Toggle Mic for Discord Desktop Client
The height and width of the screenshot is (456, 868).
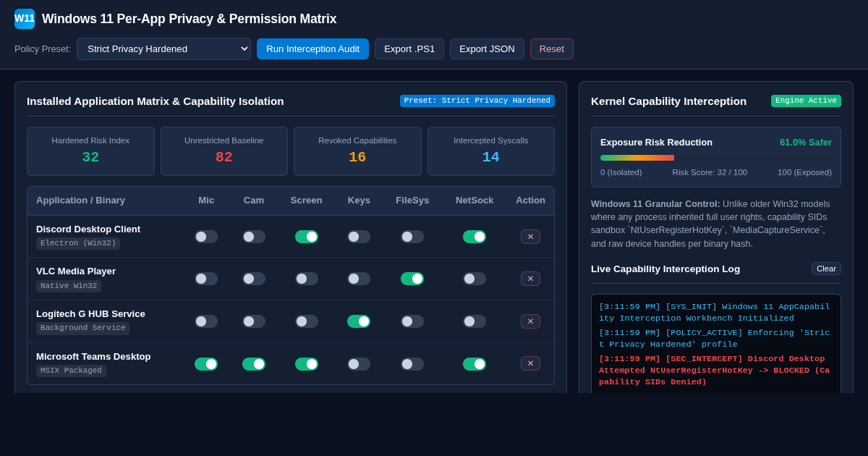[206, 237]
